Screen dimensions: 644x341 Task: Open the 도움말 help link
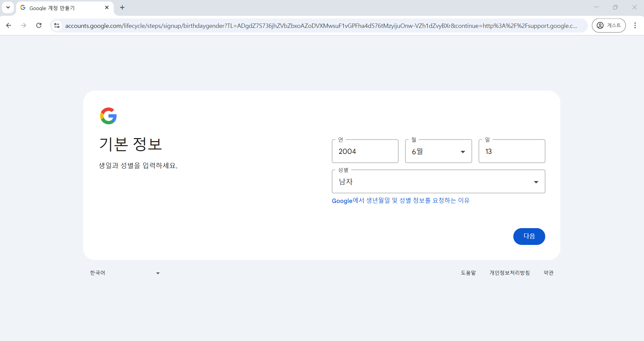[x=468, y=272]
